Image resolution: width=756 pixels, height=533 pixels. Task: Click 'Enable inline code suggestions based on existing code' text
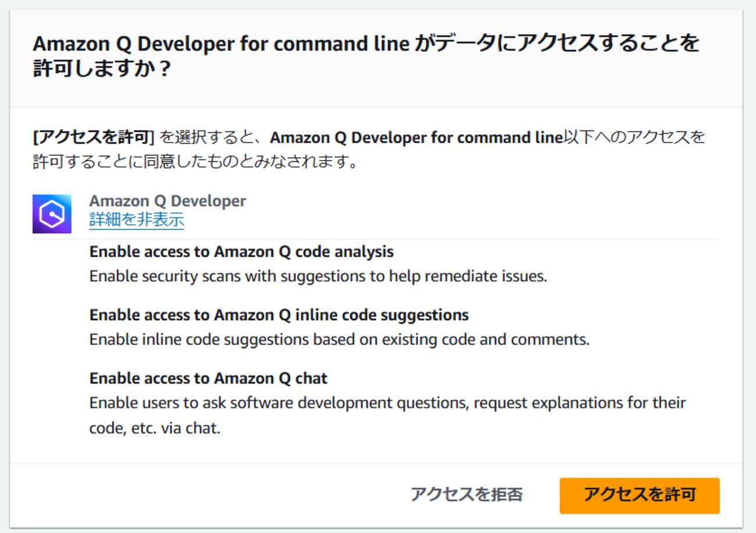(x=340, y=340)
